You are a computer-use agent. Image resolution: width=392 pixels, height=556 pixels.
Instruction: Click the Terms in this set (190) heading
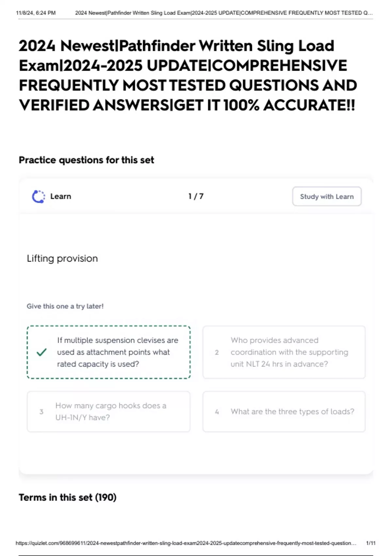[x=68, y=497]
